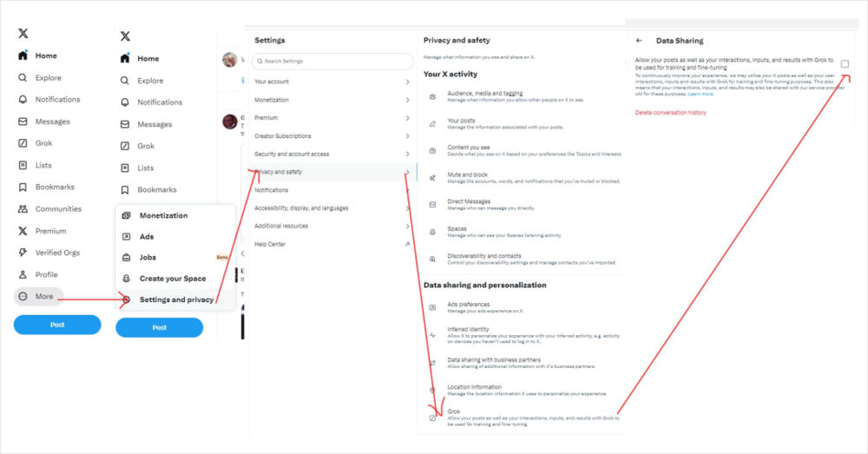Click the Premium X icon in the sidebar
Viewport: 868px width, 454px height.
point(23,231)
